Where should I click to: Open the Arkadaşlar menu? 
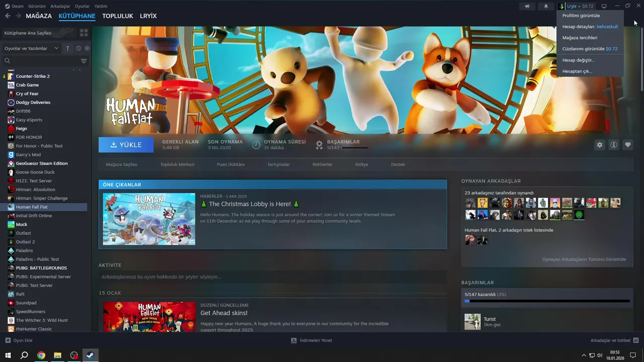[60, 6]
